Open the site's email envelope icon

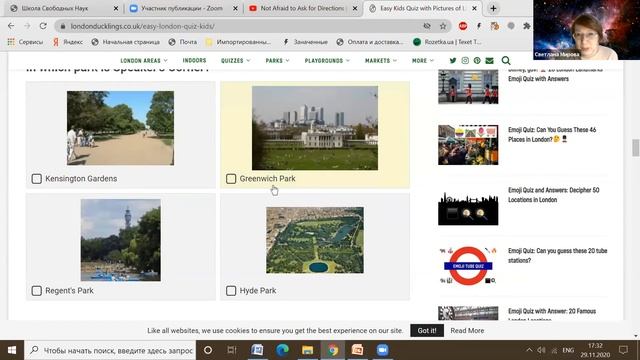point(489,60)
